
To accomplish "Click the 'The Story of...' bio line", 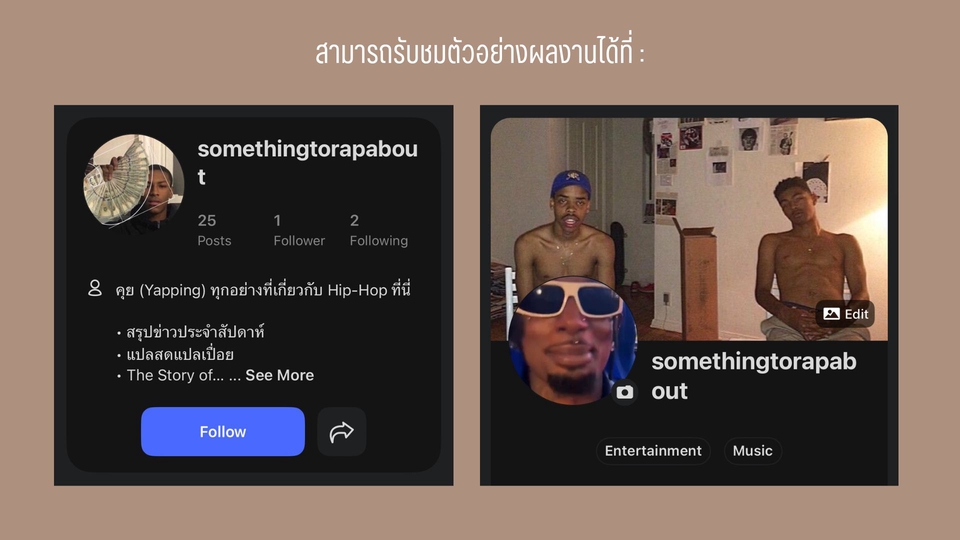I will 175,375.
